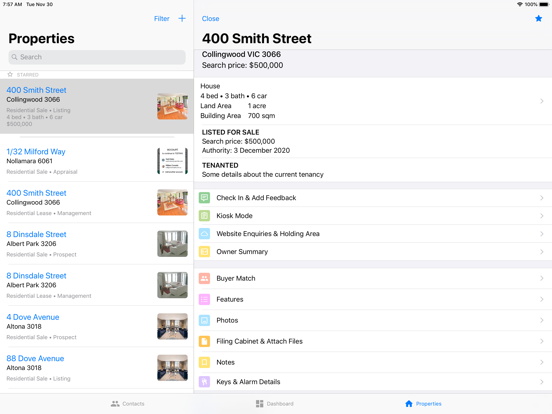Click Collingwood VIC 3066 address line
Viewport: 552px width, 414px height.
click(241, 54)
